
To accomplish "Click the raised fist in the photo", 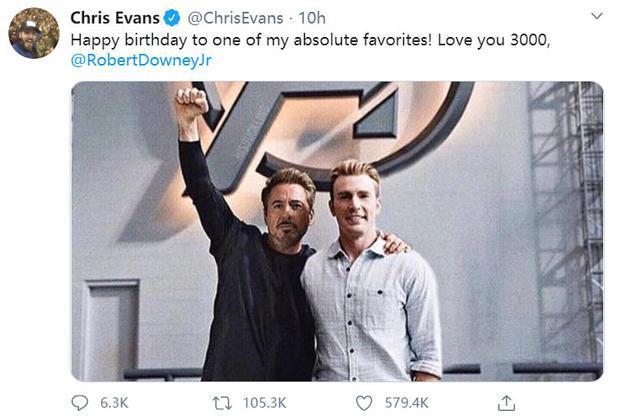I will 190,103.
